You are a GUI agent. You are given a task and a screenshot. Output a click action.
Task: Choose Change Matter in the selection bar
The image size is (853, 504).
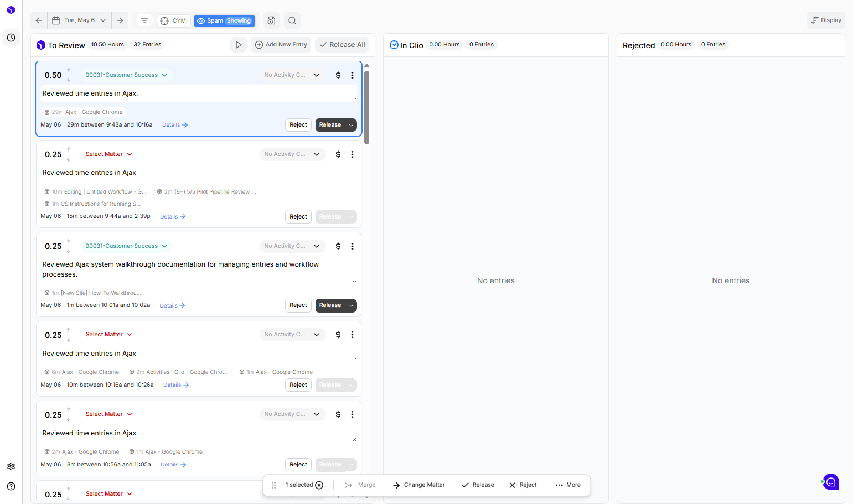click(419, 485)
